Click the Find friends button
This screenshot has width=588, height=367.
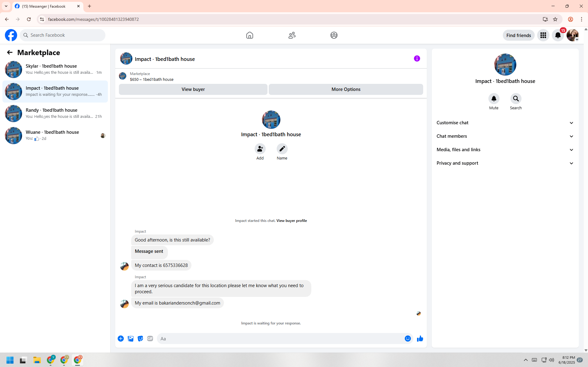(519, 35)
